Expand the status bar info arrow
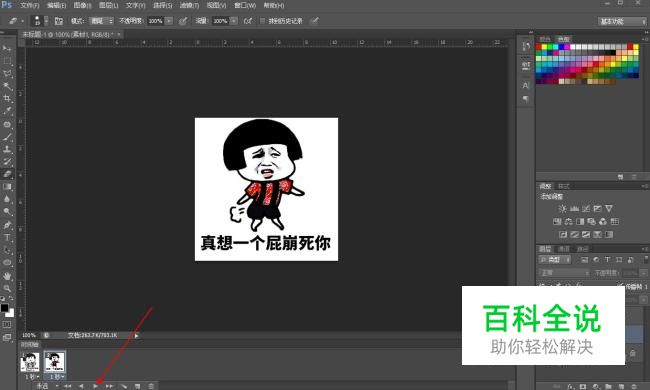 tap(136, 335)
